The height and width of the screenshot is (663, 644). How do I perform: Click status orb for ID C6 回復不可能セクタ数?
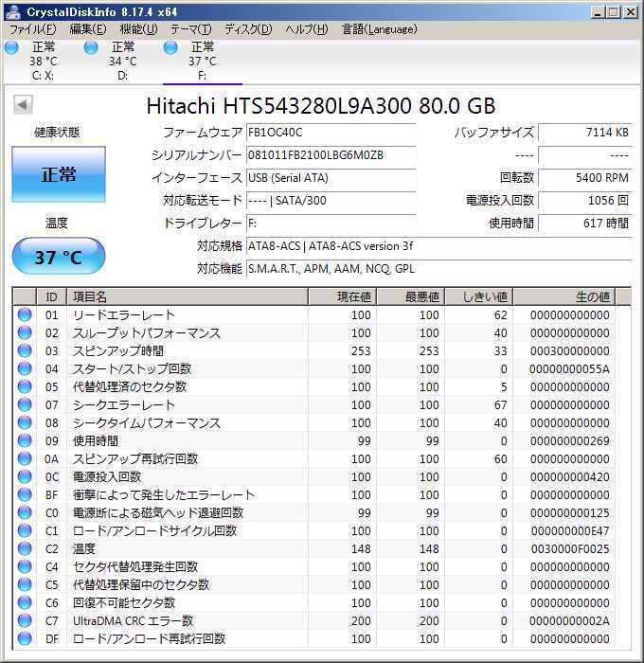pyautogui.click(x=25, y=601)
